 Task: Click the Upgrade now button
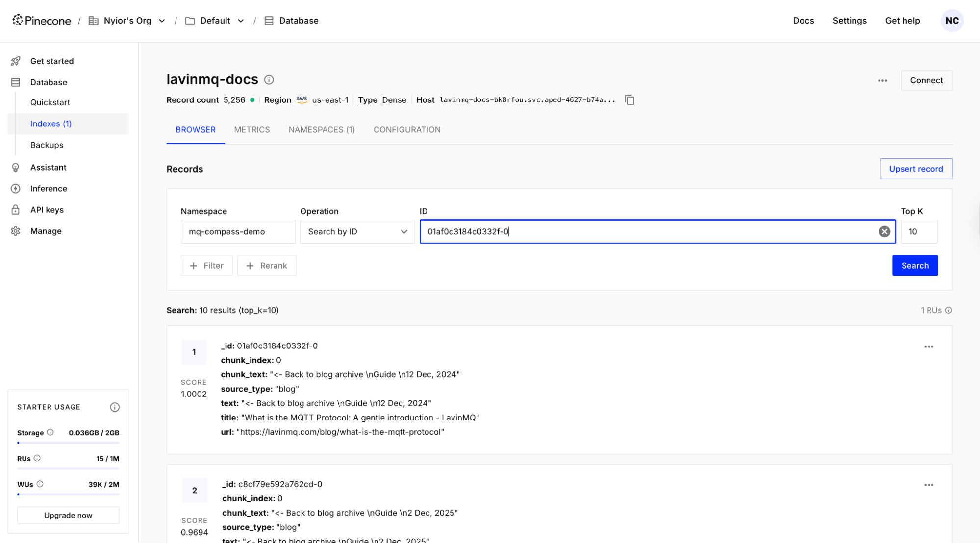click(x=68, y=515)
